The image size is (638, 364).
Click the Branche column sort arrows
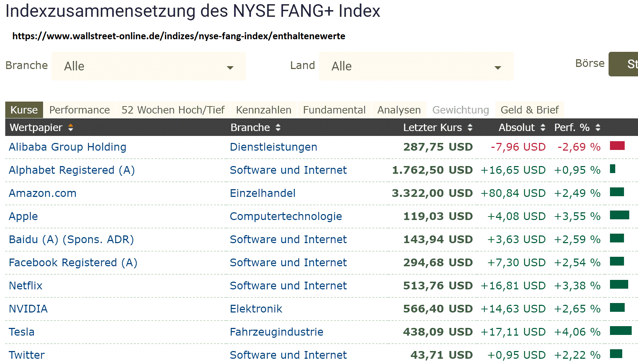[278, 128]
